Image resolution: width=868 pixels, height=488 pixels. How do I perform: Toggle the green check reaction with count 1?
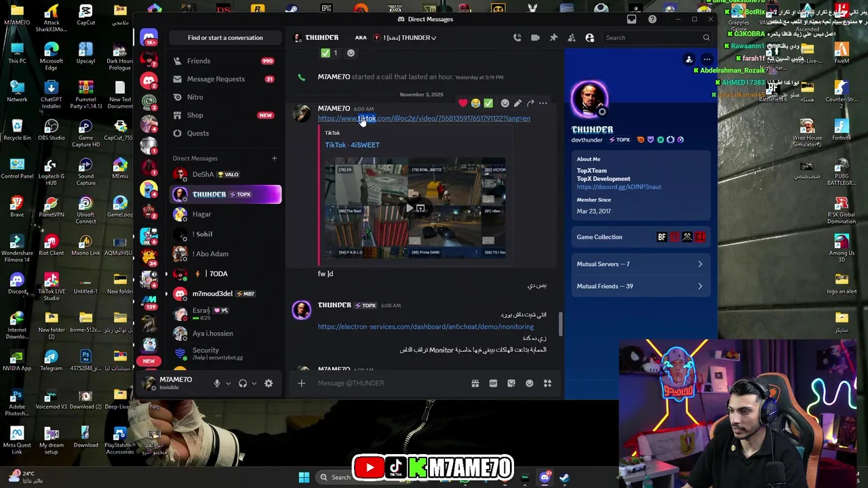coord(330,53)
